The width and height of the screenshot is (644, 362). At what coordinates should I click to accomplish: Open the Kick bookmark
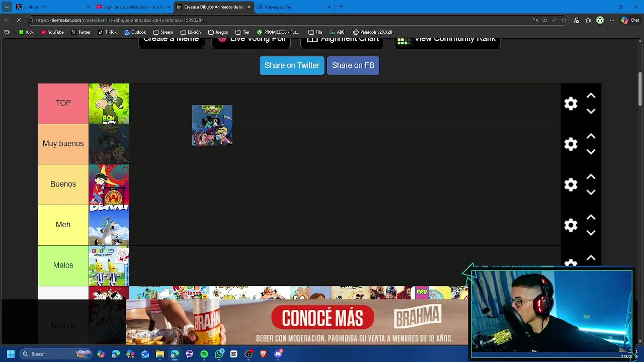tap(26, 32)
